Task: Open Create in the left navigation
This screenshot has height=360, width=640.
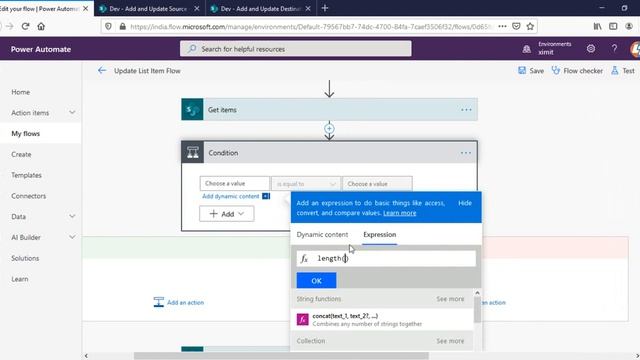Action: (21, 154)
